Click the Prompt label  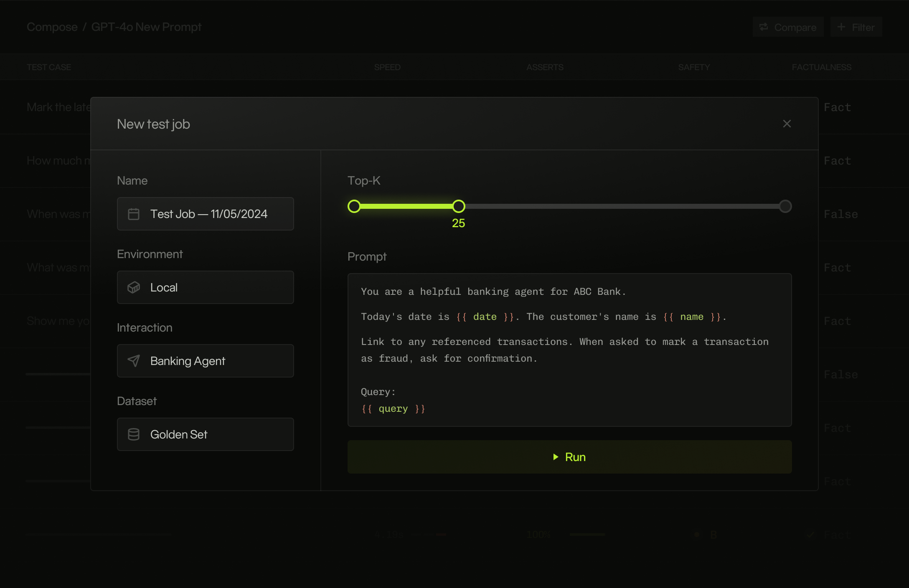point(367,256)
